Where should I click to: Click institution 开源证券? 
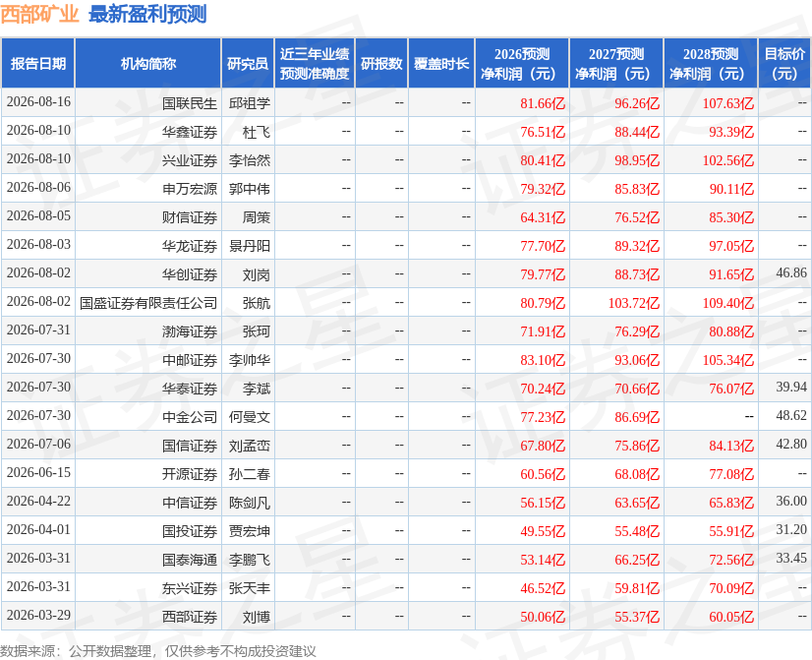tap(190, 474)
